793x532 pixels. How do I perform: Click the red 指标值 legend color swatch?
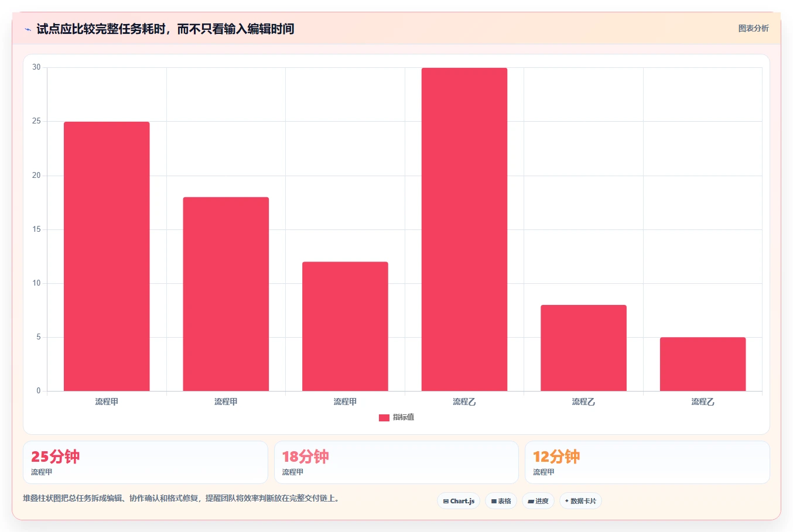[x=384, y=418]
